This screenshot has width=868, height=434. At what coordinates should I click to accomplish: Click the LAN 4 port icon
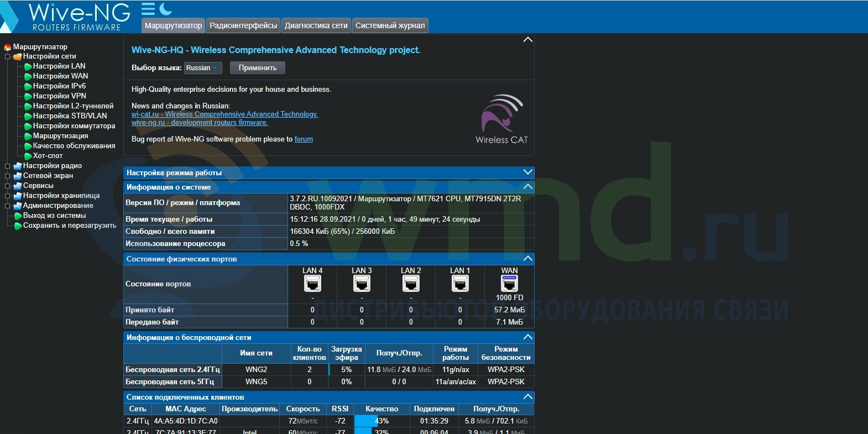coord(312,284)
